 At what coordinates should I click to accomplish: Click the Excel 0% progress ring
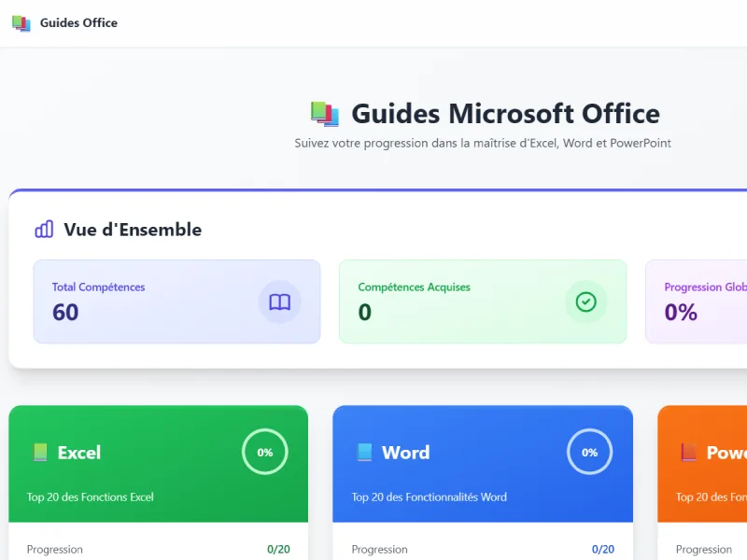pyautogui.click(x=265, y=452)
